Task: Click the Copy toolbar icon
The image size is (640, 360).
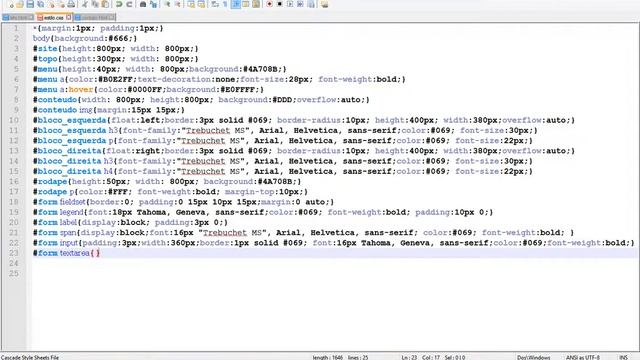Action: pyautogui.click(x=95, y=4)
